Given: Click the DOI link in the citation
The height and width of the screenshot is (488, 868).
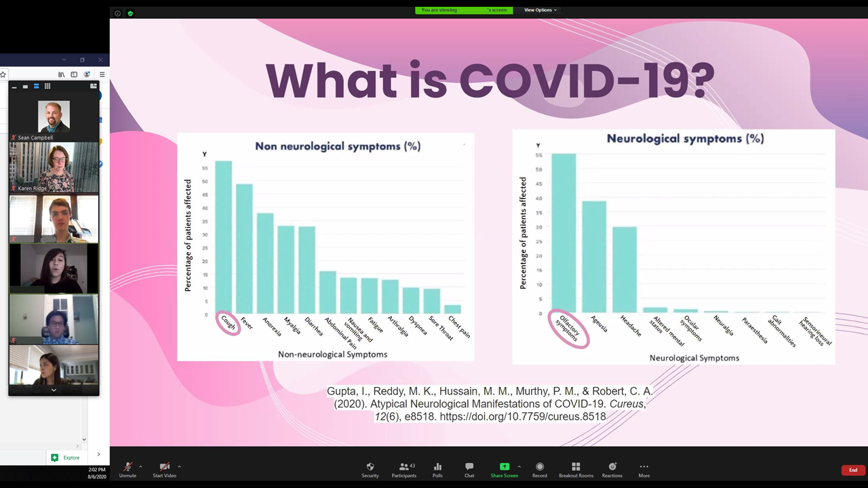Looking at the screenshot, I should pos(523,417).
